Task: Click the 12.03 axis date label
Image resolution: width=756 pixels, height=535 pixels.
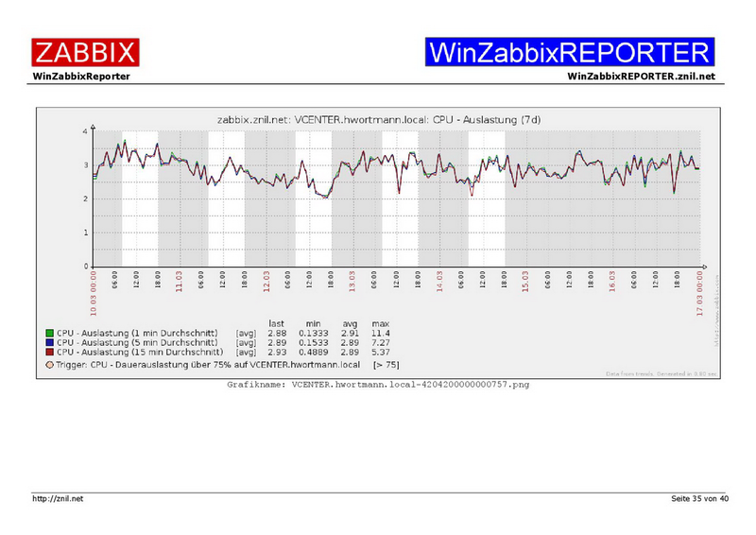Action: [x=266, y=282]
